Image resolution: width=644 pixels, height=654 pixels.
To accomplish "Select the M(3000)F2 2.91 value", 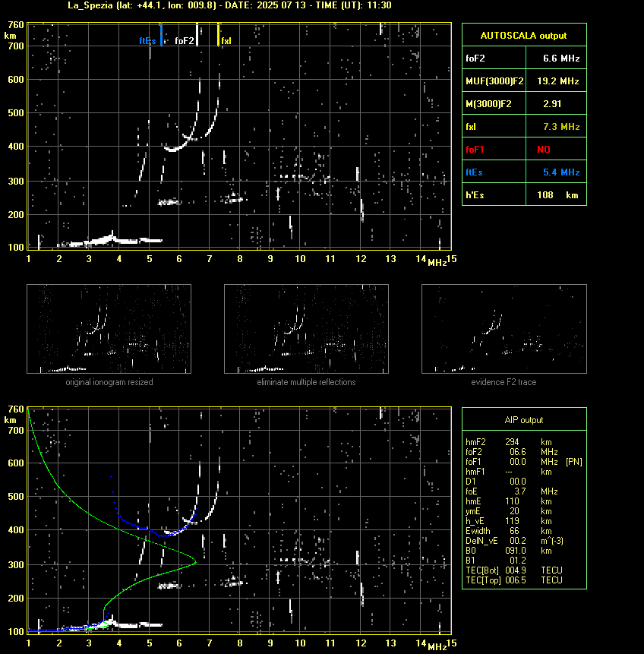I will point(552,104).
